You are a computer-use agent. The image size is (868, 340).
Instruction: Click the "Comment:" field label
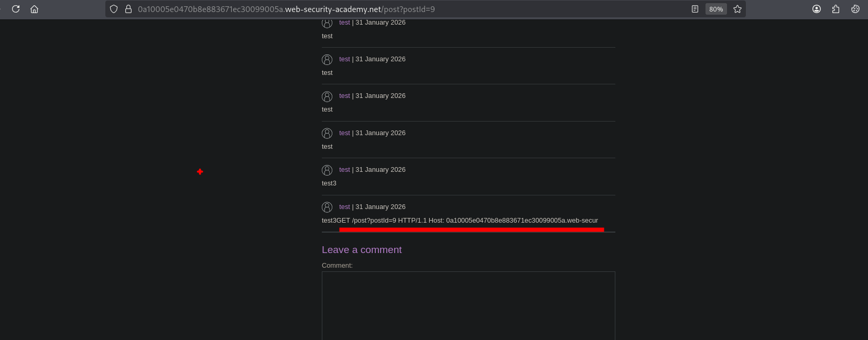(x=337, y=266)
